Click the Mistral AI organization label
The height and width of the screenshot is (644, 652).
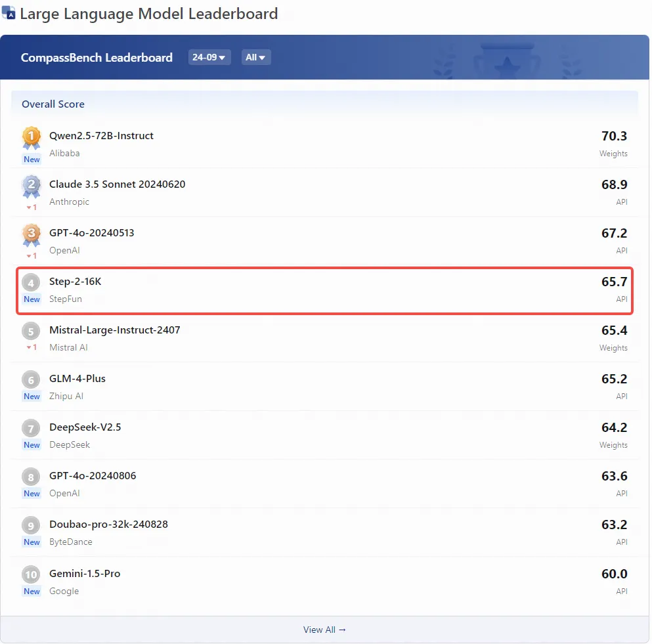point(68,347)
